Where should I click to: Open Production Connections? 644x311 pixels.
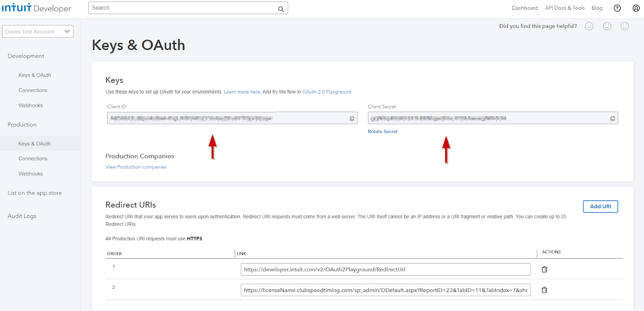tap(33, 159)
